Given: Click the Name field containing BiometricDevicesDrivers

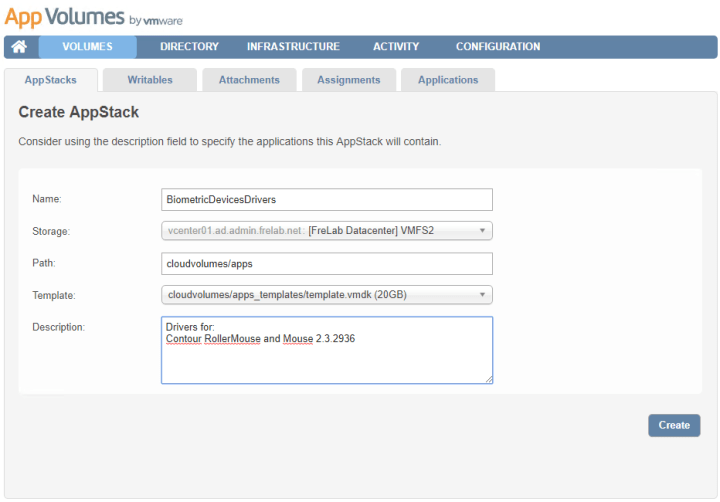Looking at the screenshot, I should click(x=327, y=200).
